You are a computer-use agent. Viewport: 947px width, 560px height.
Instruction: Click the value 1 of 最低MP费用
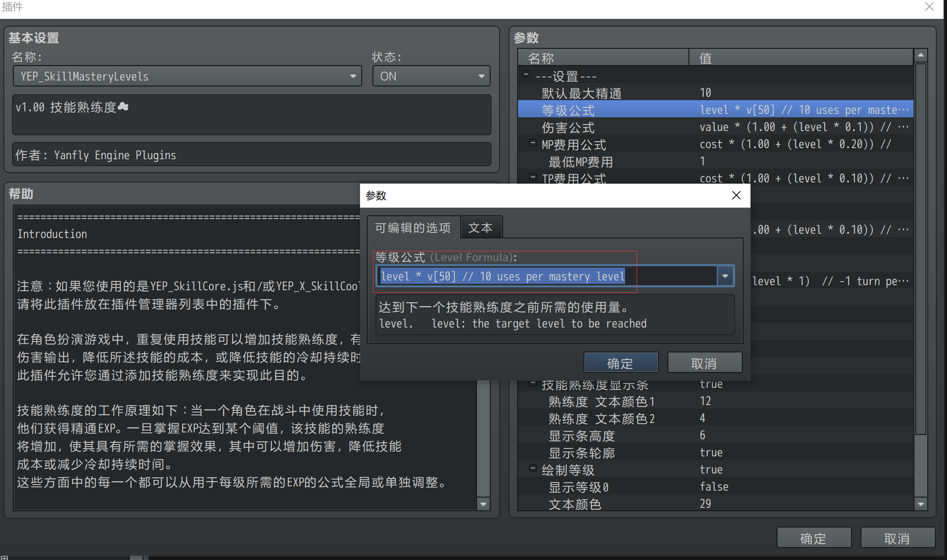pyautogui.click(x=702, y=161)
